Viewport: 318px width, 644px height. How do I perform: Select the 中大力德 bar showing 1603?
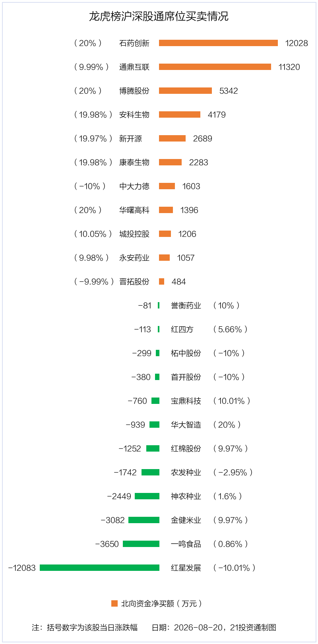point(167,186)
